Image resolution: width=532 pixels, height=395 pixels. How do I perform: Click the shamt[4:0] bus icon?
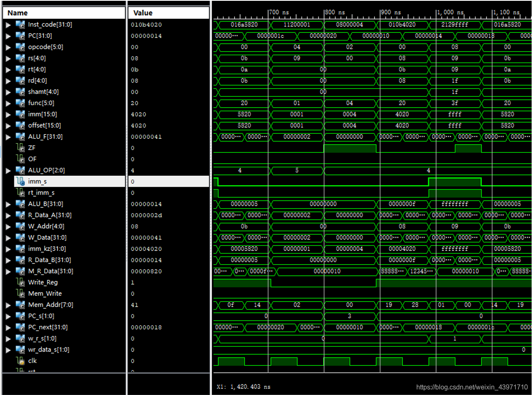pyautogui.click(x=21, y=92)
